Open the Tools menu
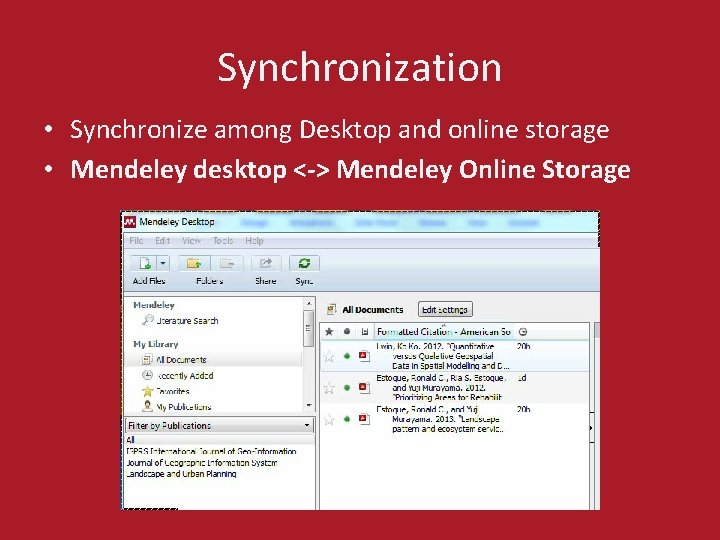Viewport: 720px width, 540px height. pos(223,241)
